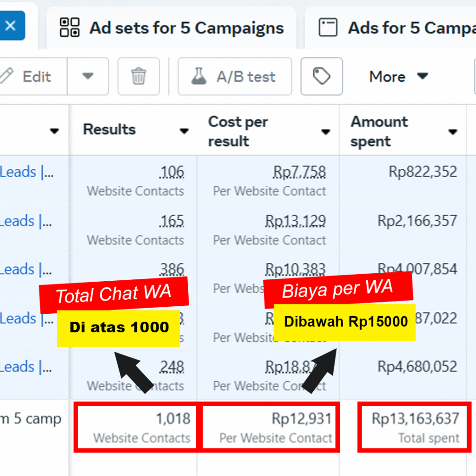Image resolution: width=476 pixels, height=476 pixels.
Task: Open Cost per result column dropdown
Action: [325, 132]
